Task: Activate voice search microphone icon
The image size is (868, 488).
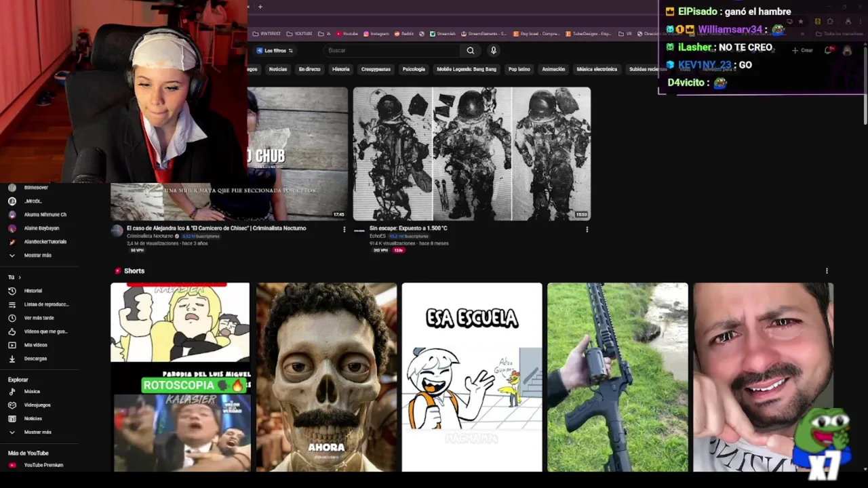Action: click(494, 50)
